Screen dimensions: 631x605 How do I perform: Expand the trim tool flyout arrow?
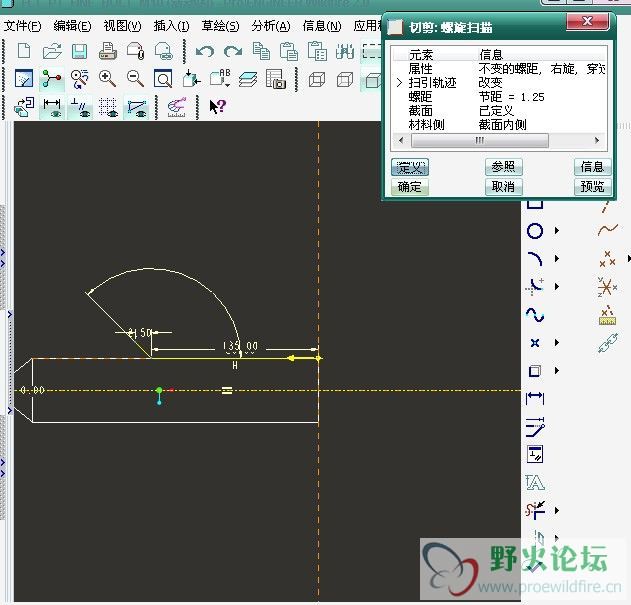point(557,510)
